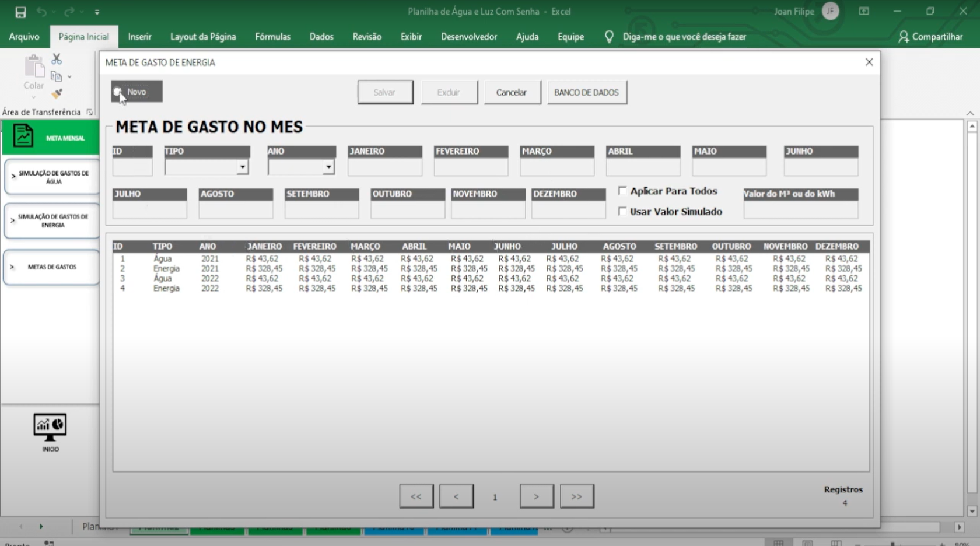
Task: Close the META DE GASTO DE ENERGIA dialog
Action: (x=869, y=62)
